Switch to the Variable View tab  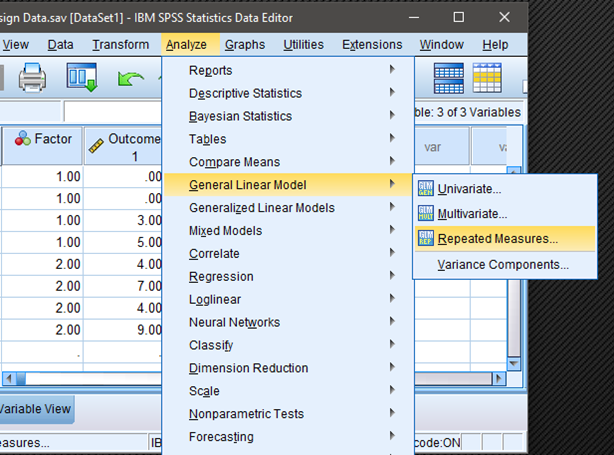(x=36, y=409)
